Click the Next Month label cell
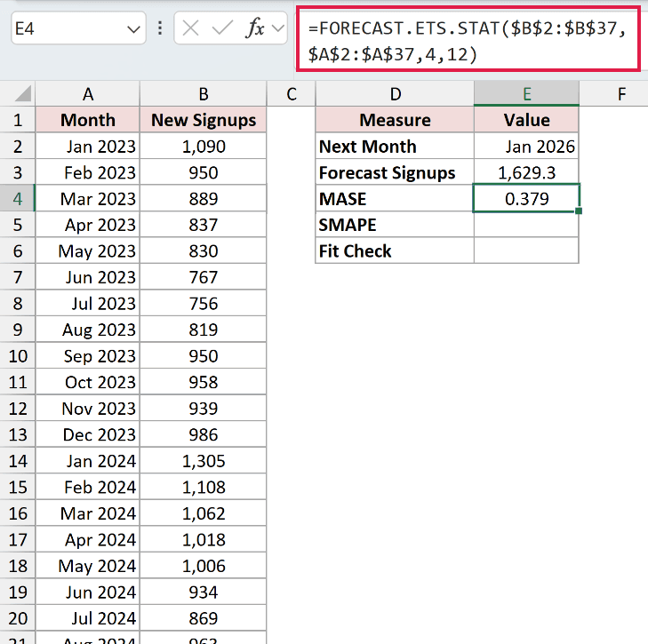This screenshot has width=648, height=644. [x=395, y=147]
